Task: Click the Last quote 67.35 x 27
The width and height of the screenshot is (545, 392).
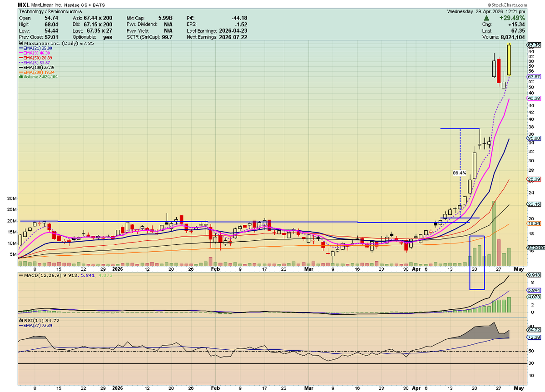Action: coord(99,30)
